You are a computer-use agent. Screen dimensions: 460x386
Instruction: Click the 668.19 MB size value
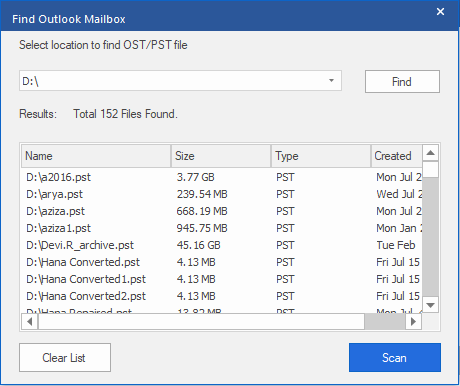coord(202,211)
